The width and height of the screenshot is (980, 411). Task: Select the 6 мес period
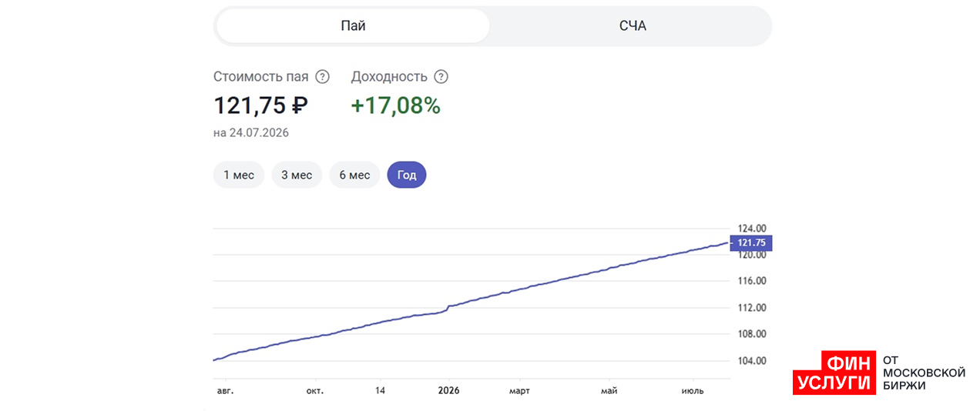[354, 175]
